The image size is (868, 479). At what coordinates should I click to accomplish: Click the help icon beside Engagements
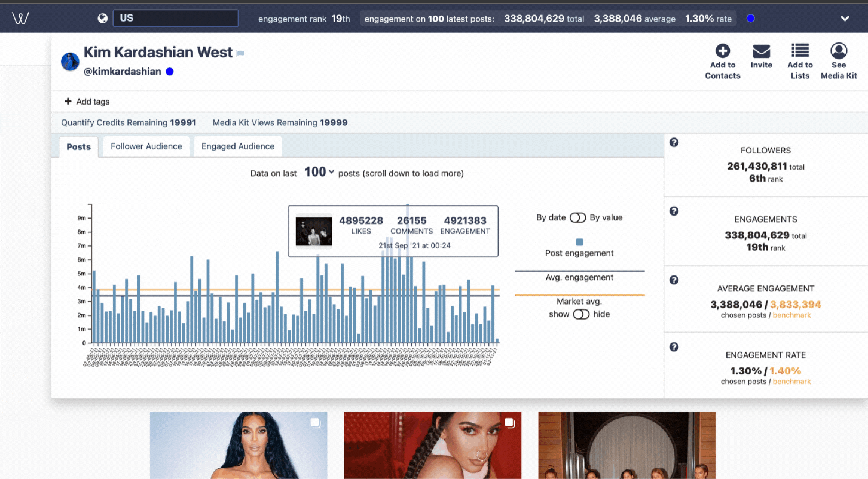(x=674, y=211)
